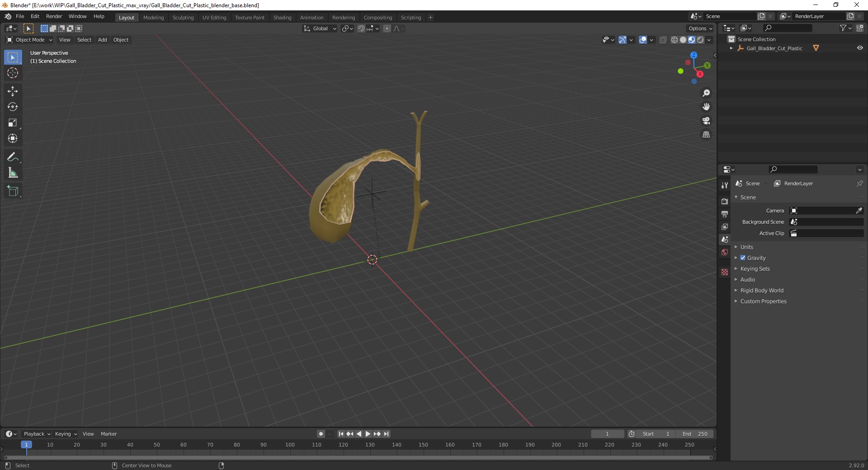Switch to the UV Editing workspace tab
This screenshot has height=470, width=868.
click(214, 18)
